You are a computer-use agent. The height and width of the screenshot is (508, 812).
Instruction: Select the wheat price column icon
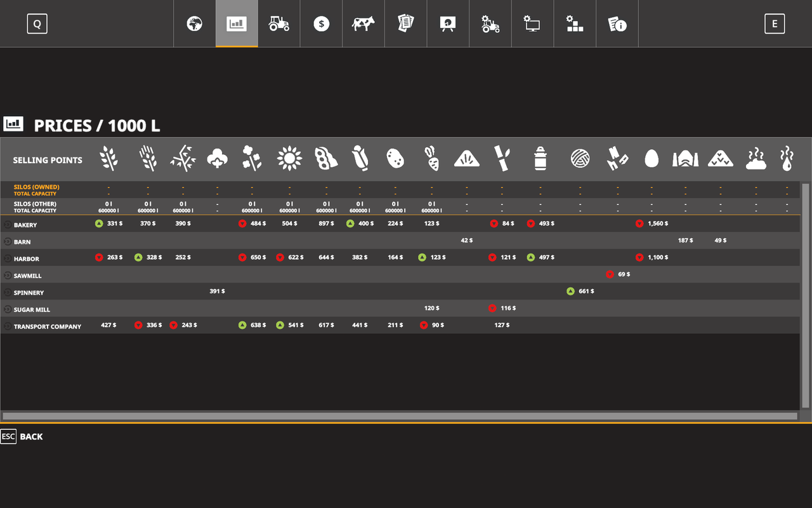coord(108,157)
